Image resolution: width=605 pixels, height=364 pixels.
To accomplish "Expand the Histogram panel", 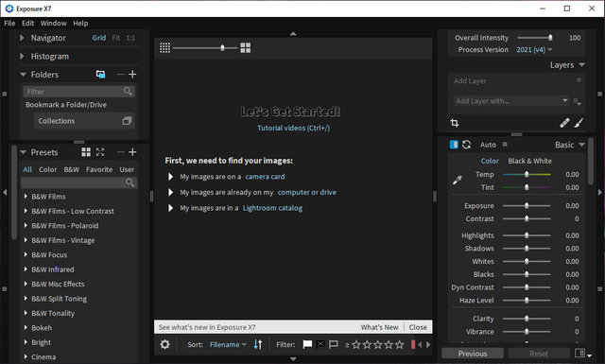I will click(22, 57).
